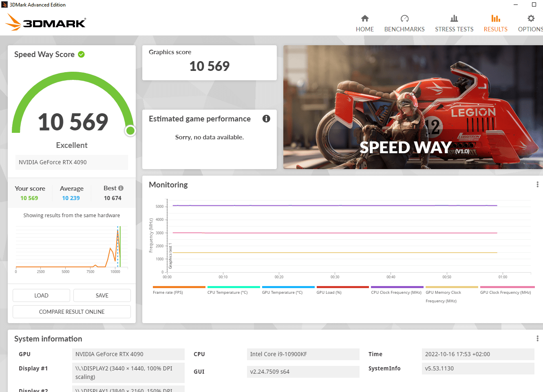Click Your score value 10 569
The height and width of the screenshot is (392, 543).
click(x=29, y=198)
